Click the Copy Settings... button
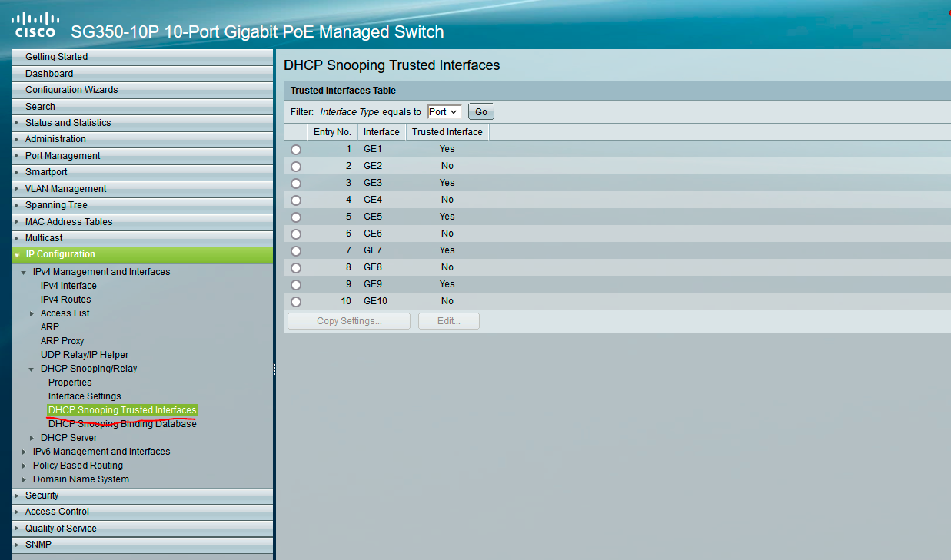The height and width of the screenshot is (560, 951). [347, 320]
